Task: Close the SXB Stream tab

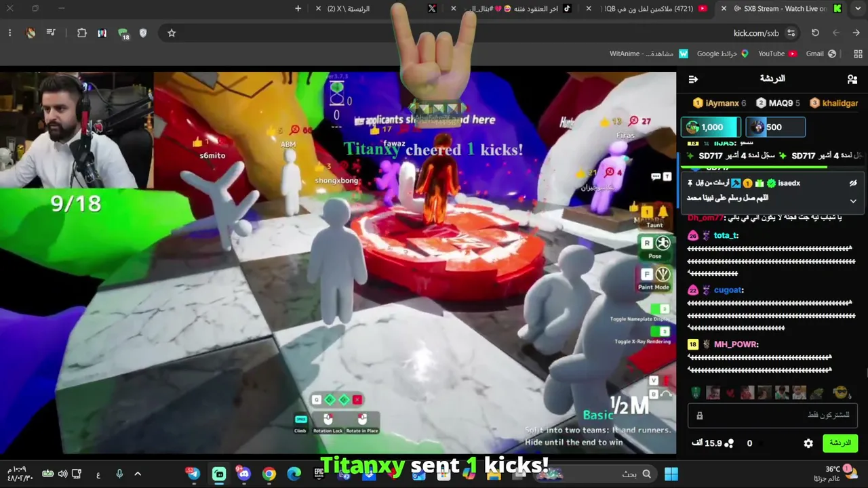Action: [x=724, y=9]
